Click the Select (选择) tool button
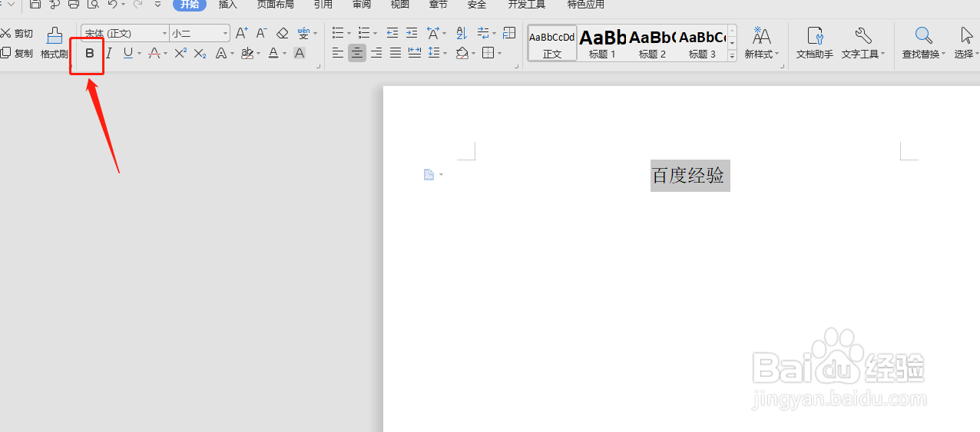 tap(965, 44)
